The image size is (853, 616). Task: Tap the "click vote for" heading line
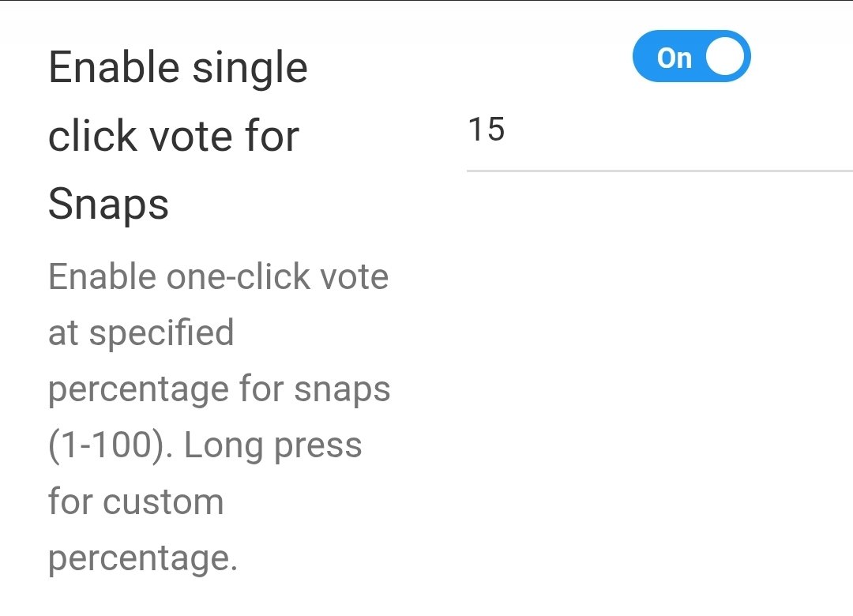pyautogui.click(x=174, y=136)
